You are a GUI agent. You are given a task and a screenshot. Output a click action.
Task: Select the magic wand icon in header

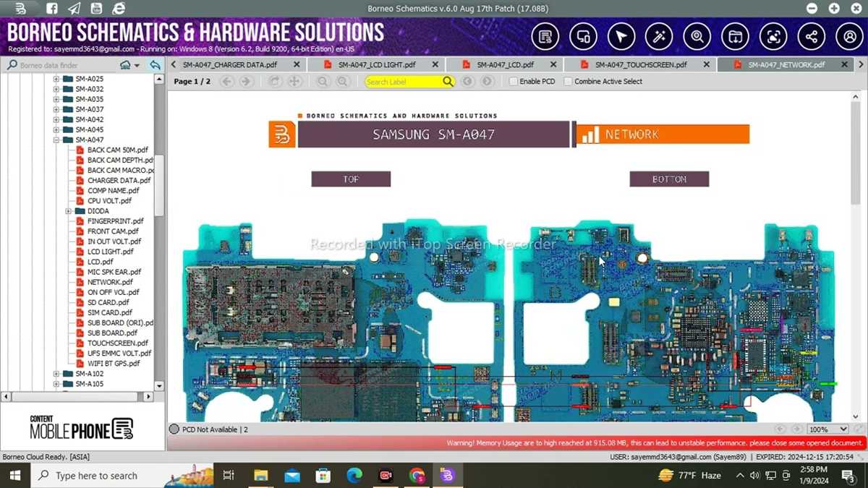pos(659,37)
